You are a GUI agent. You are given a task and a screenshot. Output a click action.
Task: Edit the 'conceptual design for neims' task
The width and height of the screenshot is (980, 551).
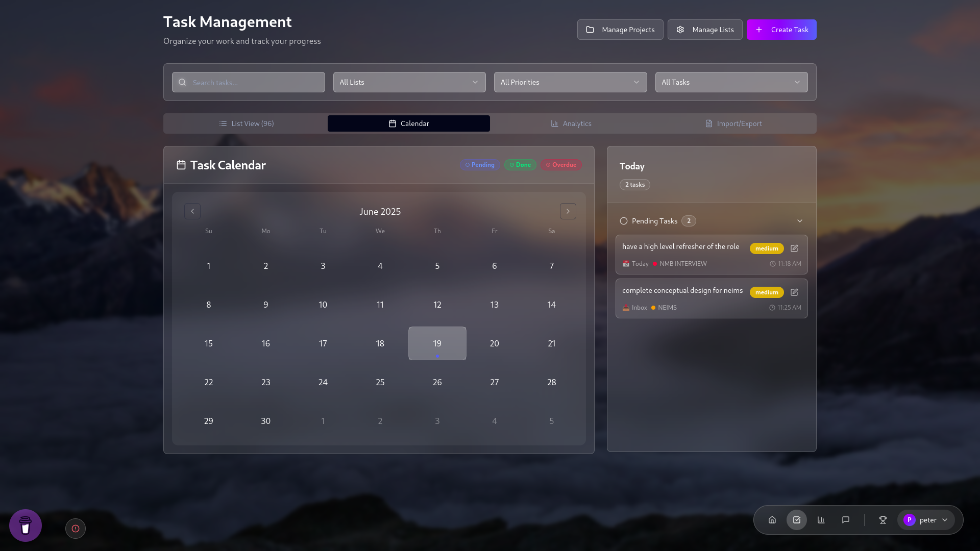tap(794, 292)
